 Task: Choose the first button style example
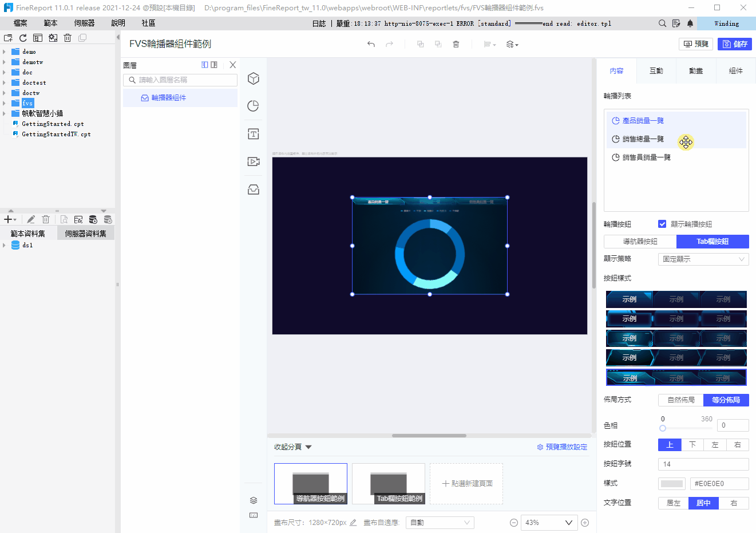click(676, 299)
